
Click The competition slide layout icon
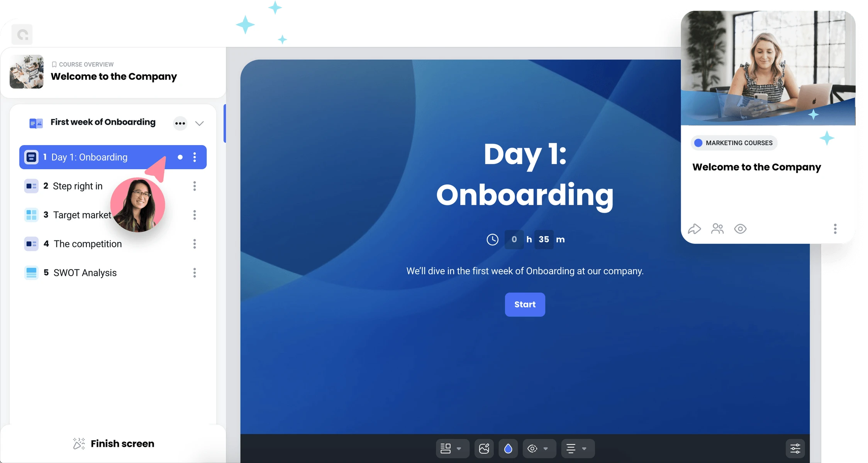(x=31, y=244)
